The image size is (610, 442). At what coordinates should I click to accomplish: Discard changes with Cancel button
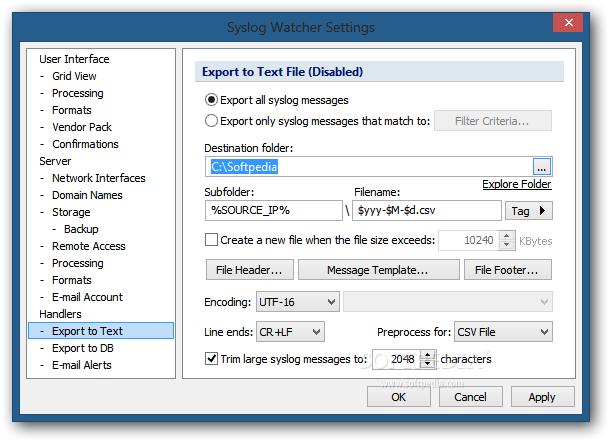[x=470, y=397]
